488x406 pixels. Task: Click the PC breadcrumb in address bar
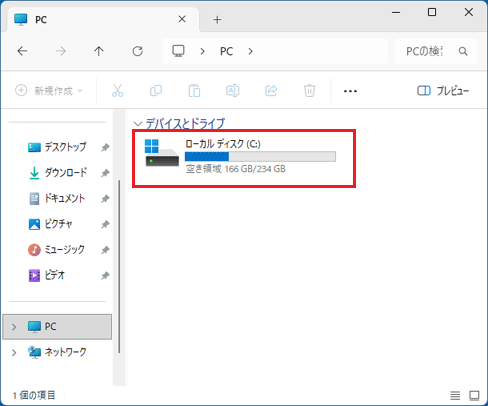(x=226, y=51)
